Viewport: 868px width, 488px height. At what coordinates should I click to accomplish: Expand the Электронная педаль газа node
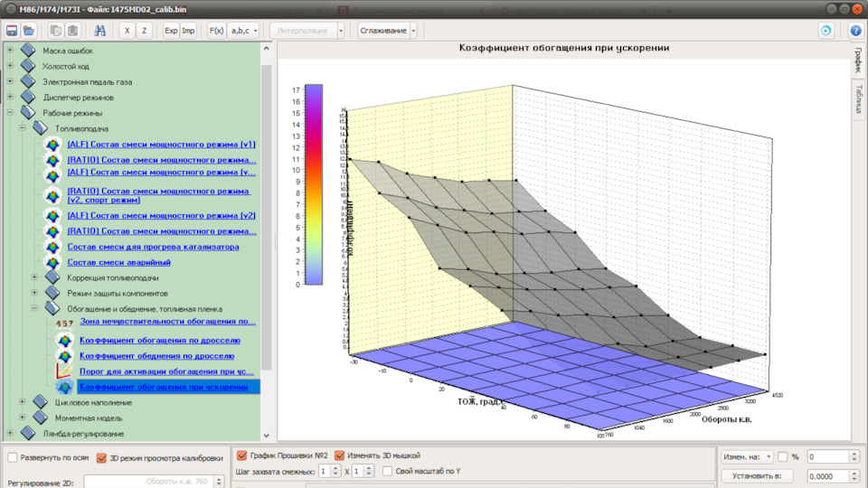pyautogui.click(x=10, y=81)
